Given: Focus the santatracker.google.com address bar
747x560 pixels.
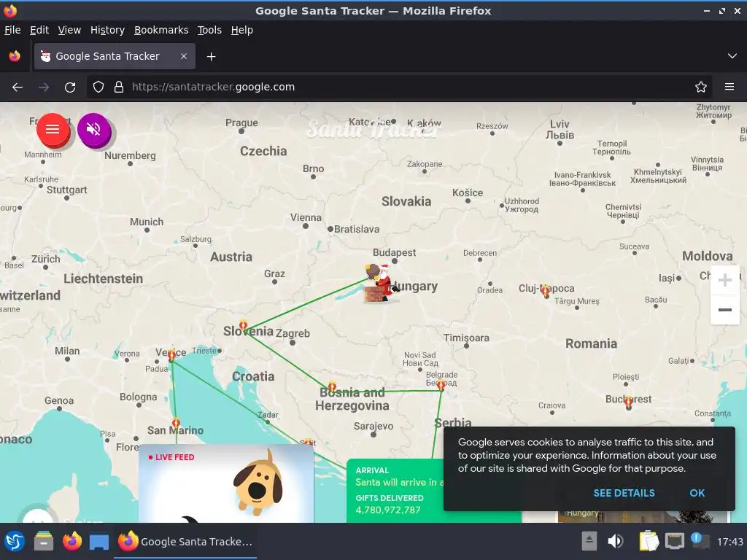Looking at the screenshot, I should pyautogui.click(x=400, y=87).
